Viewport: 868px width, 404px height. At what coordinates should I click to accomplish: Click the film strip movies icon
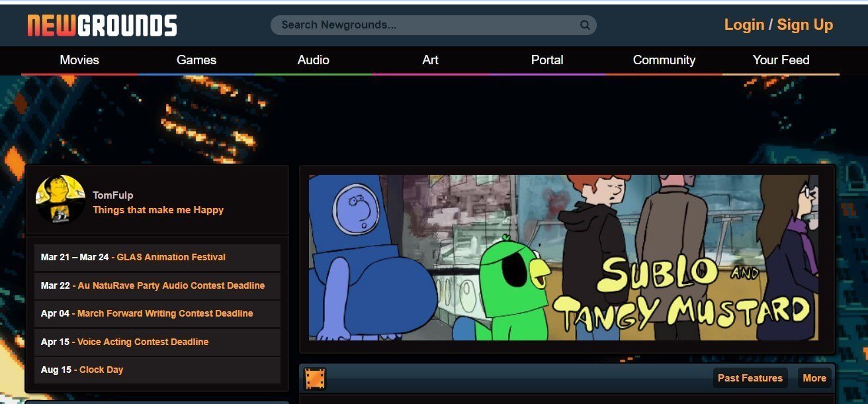point(315,378)
